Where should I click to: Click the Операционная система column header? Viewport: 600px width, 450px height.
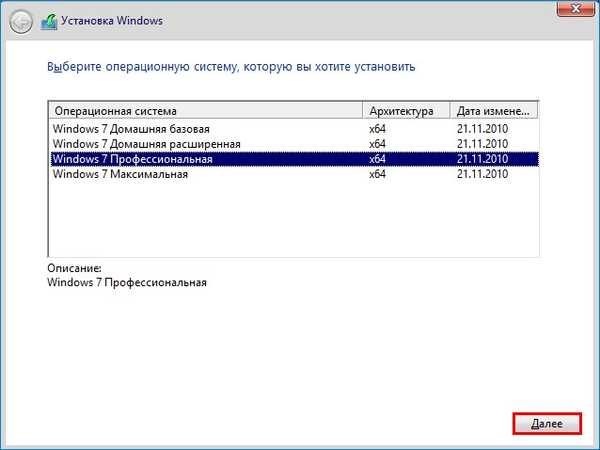click(205, 110)
